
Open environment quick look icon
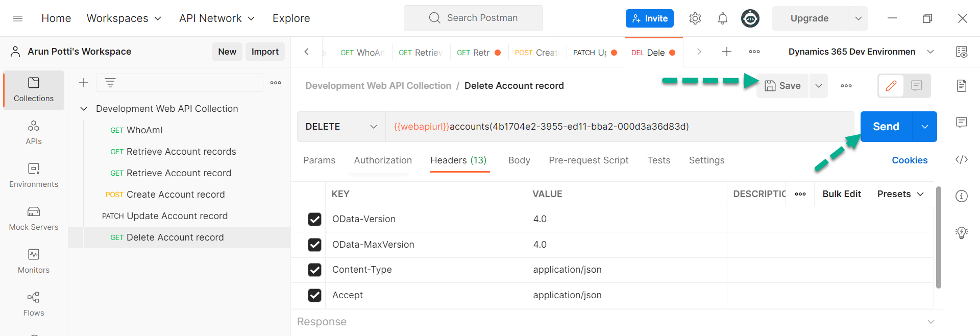pyautogui.click(x=962, y=52)
